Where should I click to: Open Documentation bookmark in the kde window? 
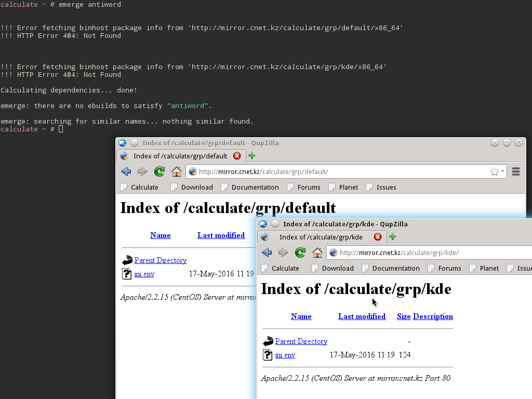click(391, 269)
